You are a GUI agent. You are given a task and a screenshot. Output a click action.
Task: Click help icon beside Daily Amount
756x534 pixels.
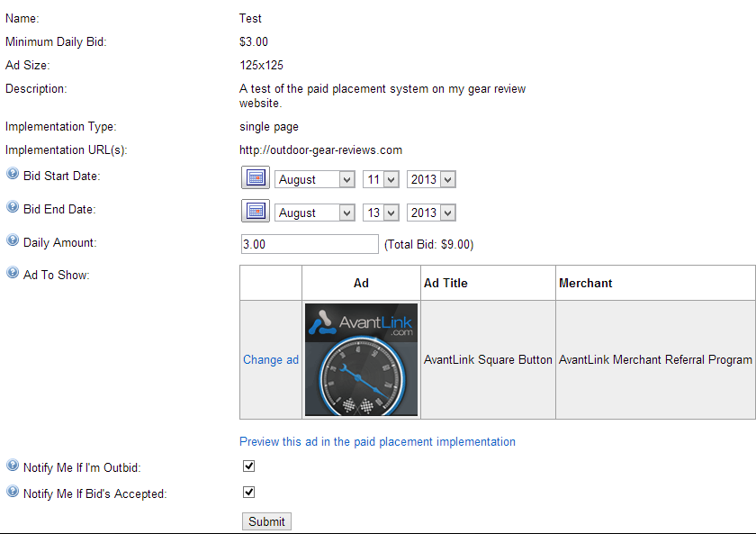(x=13, y=240)
